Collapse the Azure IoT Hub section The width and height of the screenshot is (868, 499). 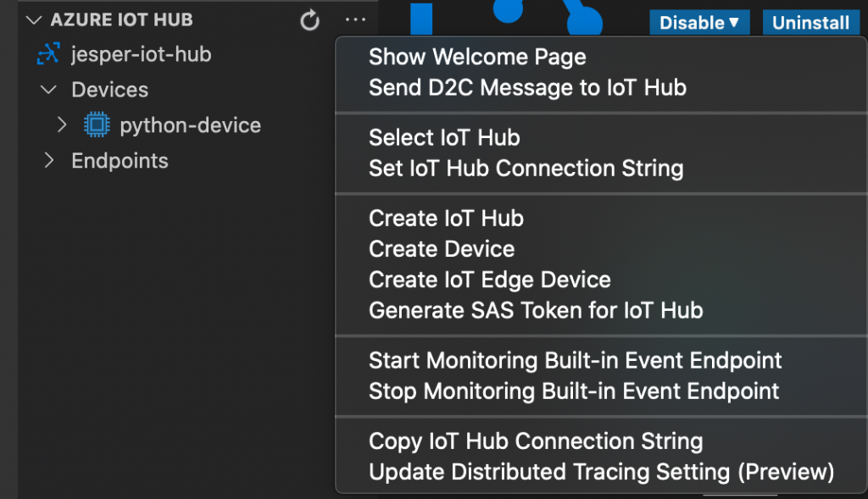tap(35, 19)
